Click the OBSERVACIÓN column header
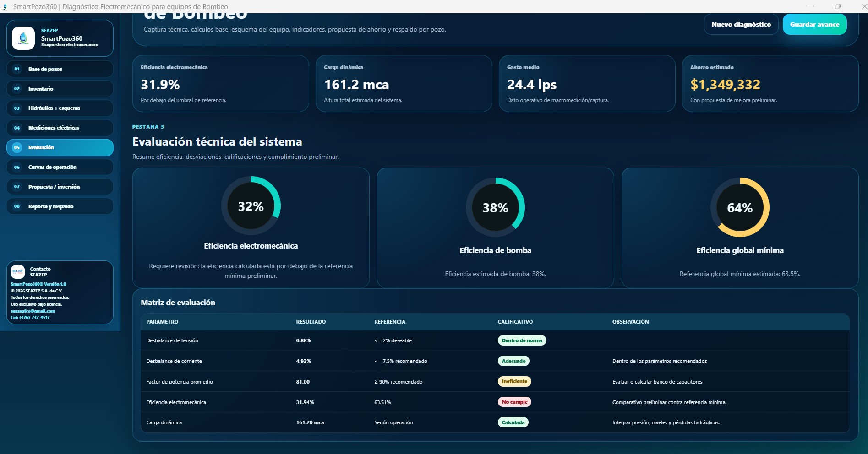The image size is (868, 454). [x=631, y=322]
